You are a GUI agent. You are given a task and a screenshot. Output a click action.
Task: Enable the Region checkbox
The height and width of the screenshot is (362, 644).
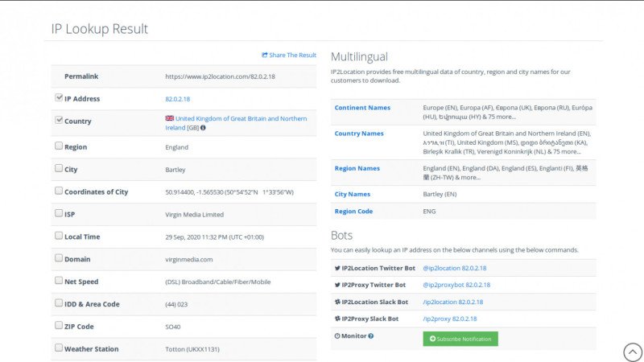[59, 146]
